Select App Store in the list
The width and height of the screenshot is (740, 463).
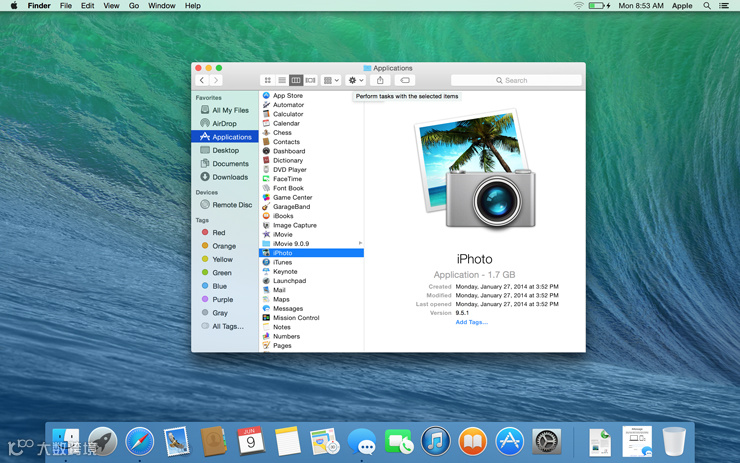click(311, 95)
